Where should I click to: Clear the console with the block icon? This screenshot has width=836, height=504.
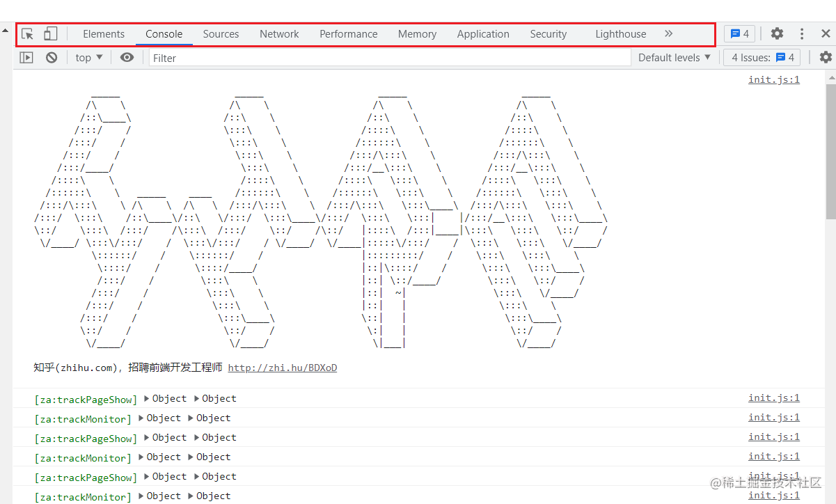click(x=52, y=58)
